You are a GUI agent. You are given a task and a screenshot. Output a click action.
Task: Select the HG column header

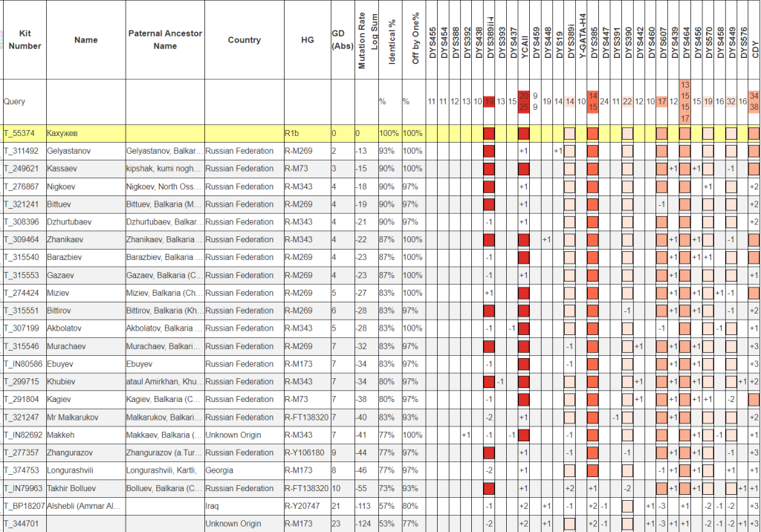pos(307,40)
